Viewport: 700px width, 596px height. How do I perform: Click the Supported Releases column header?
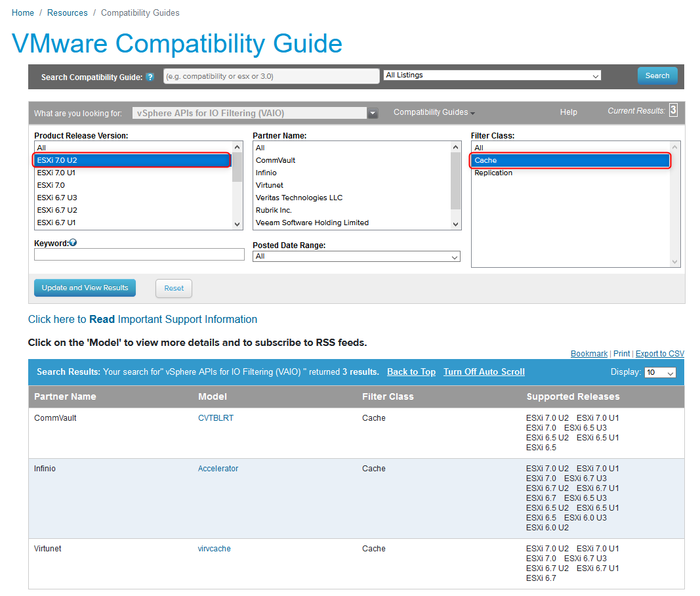point(573,396)
